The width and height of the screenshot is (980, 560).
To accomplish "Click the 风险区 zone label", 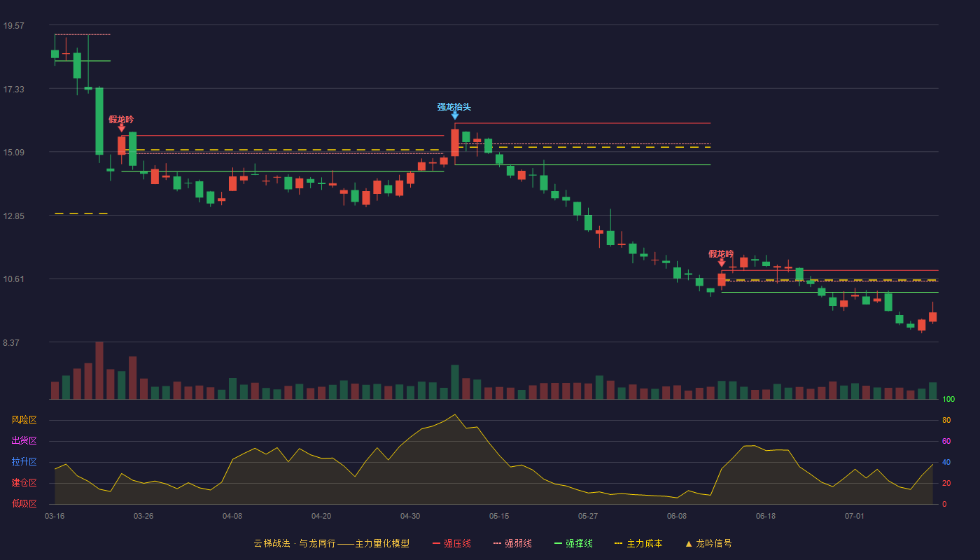I will pyautogui.click(x=24, y=420).
